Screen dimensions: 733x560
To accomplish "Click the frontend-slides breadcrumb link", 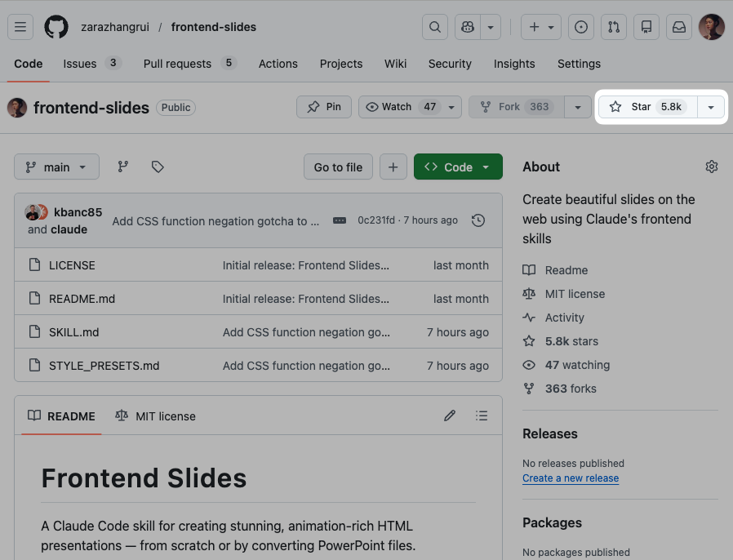I will coord(214,27).
